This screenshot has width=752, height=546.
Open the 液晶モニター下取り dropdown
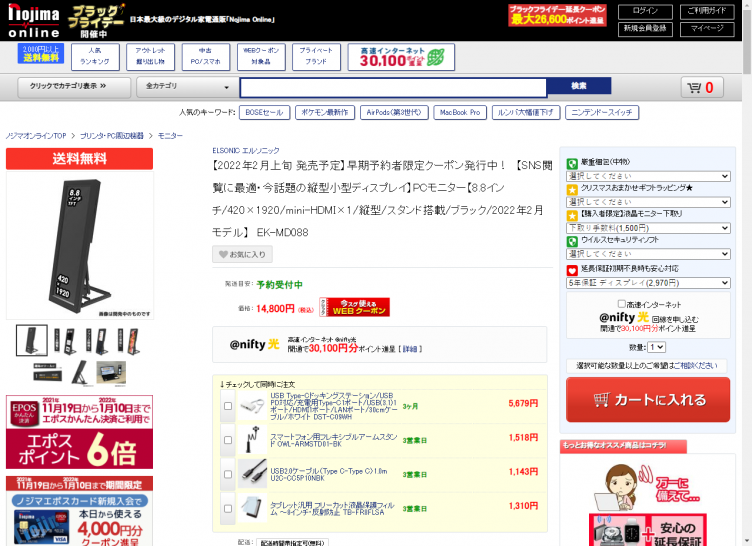click(x=648, y=228)
